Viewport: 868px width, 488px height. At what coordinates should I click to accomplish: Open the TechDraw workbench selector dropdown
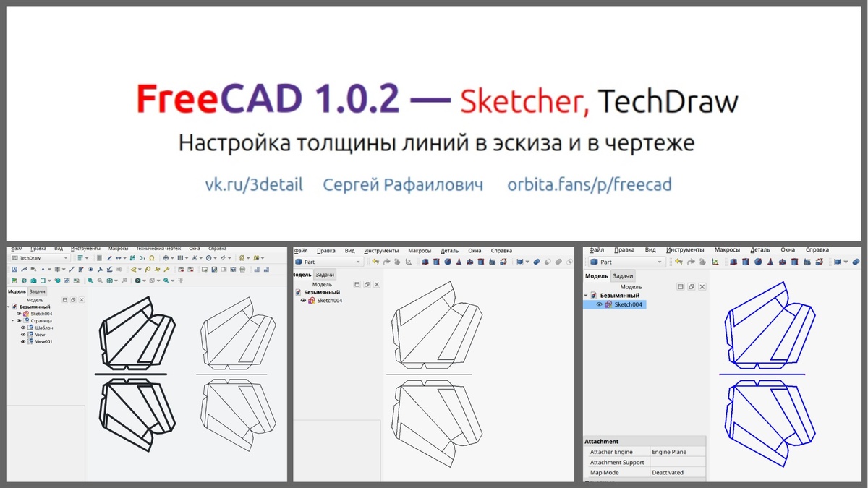point(41,258)
